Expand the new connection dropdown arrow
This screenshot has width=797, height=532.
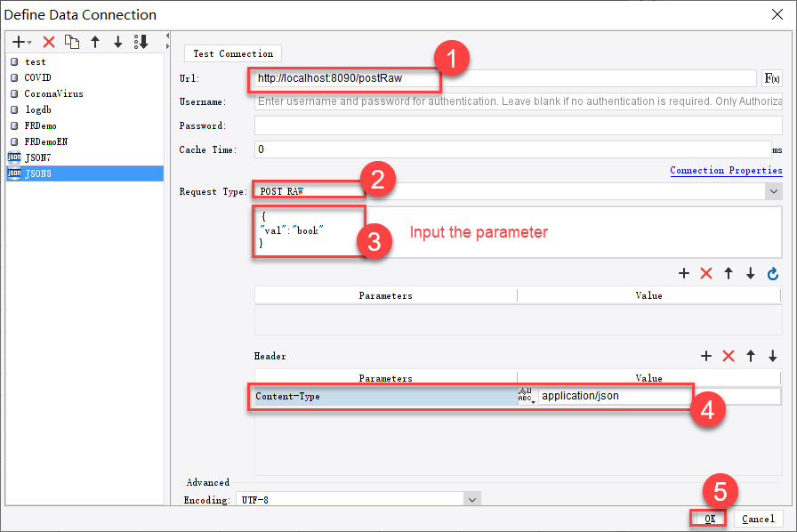tap(29, 43)
